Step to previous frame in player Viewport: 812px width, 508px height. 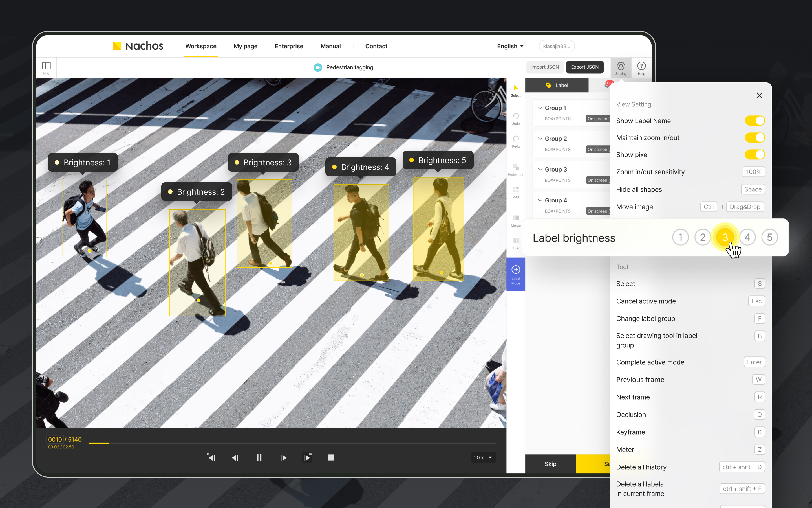coord(235,457)
